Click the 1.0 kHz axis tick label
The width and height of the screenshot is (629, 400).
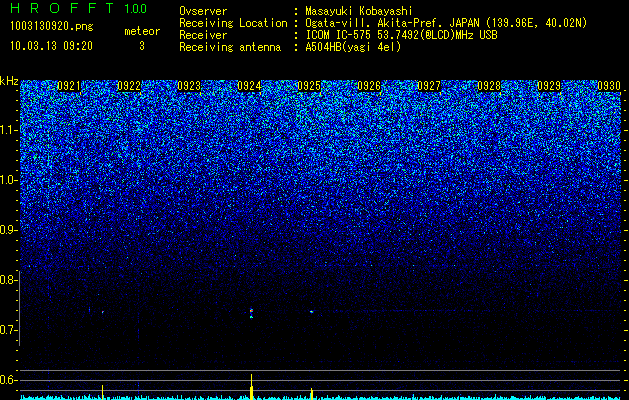click(8, 180)
